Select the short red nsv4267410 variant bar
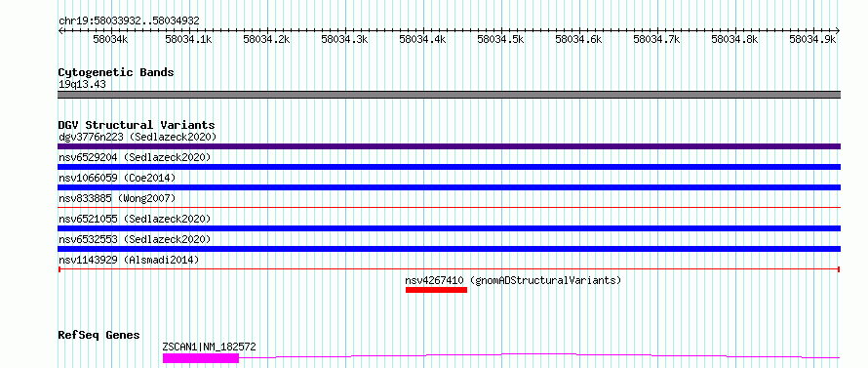868x368 pixels. pyautogui.click(x=436, y=290)
